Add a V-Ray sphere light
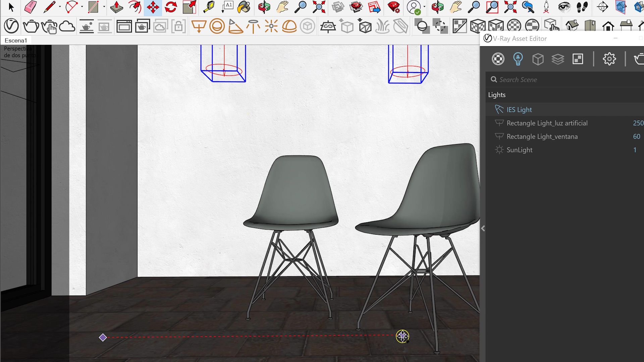Viewport: 644px width, 362px height. click(x=217, y=26)
